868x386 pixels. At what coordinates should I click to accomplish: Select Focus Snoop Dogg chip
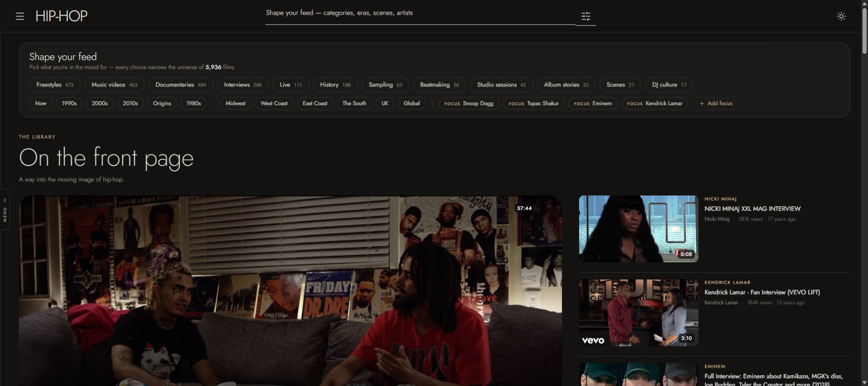tap(469, 104)
